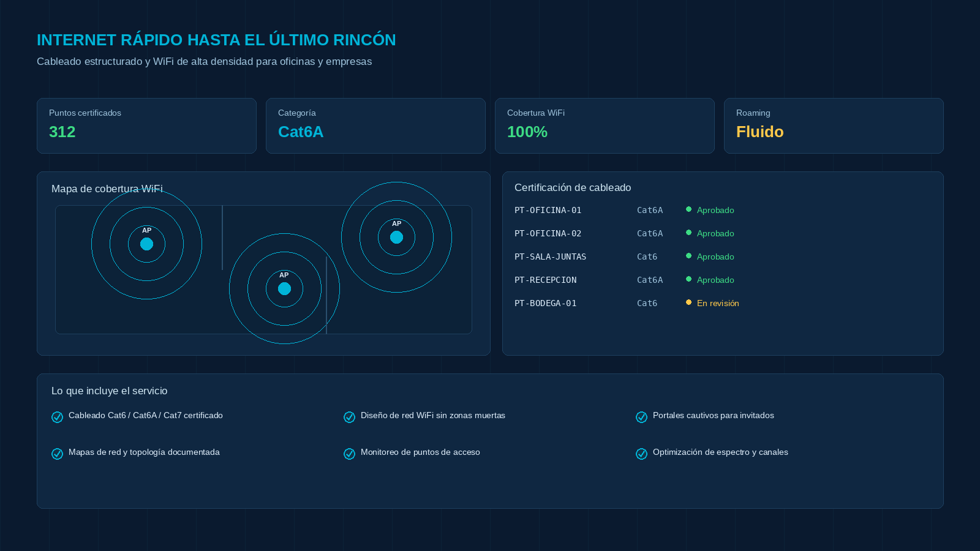Click the check icon beside Diseño de red WiFi
The image size is (980, 551).
350,417
